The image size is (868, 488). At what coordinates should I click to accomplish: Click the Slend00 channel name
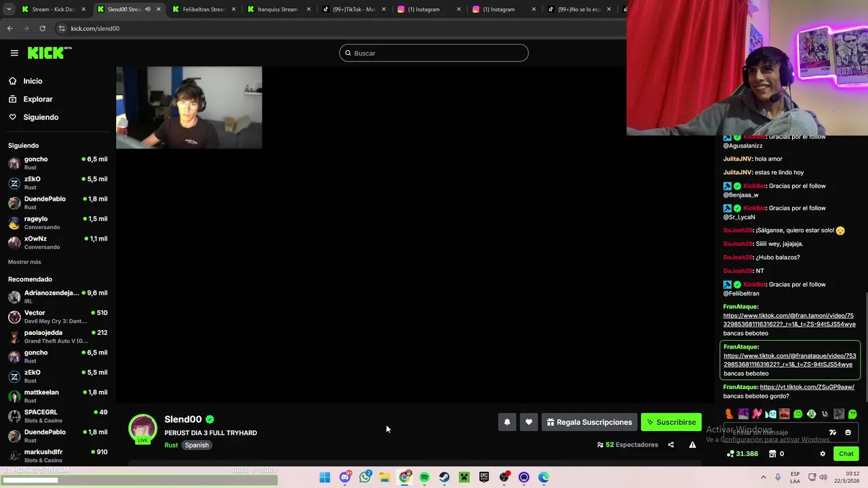(183, 419)
